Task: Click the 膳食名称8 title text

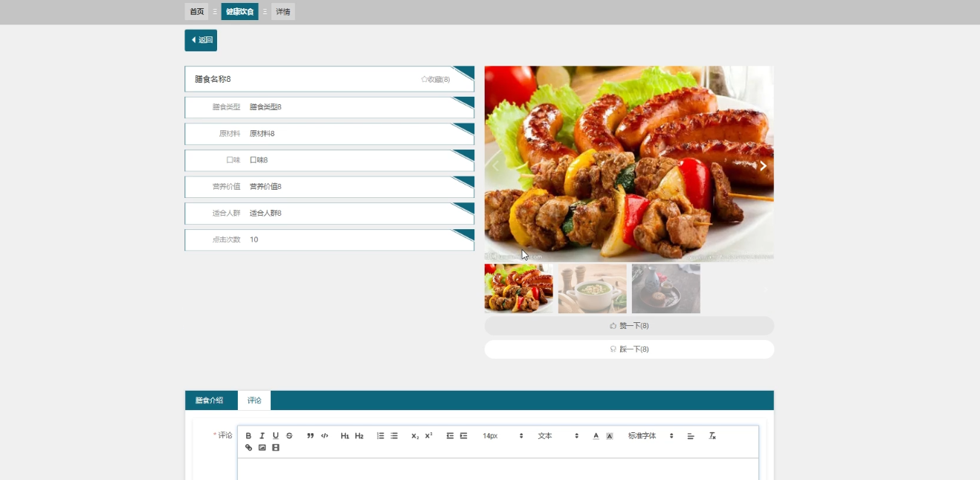Action: pos(213,80)
